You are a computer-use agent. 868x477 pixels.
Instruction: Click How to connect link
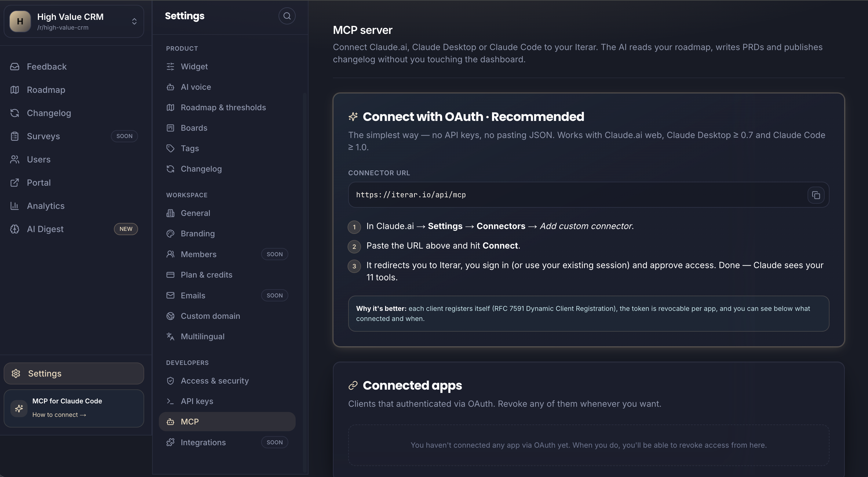point(59,415)
